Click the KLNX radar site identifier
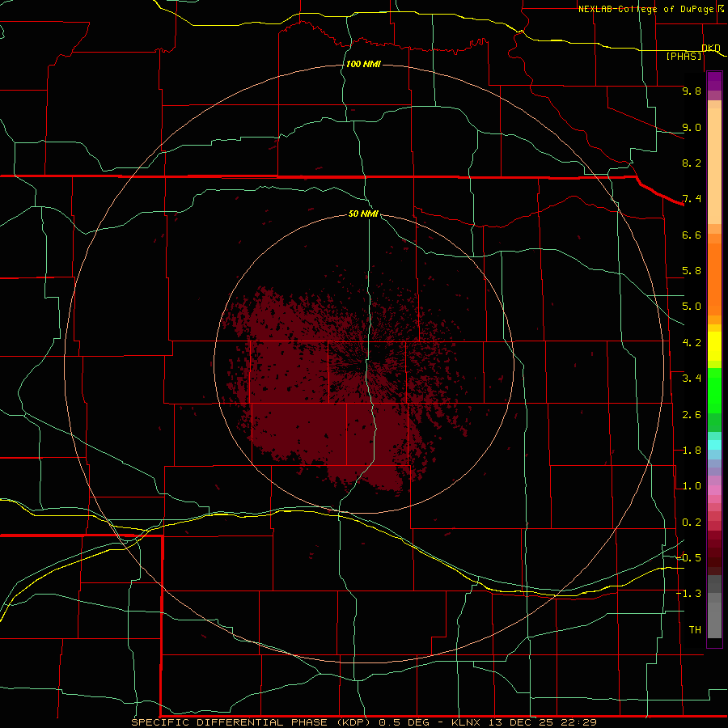Image resolution: width=728 pixels, height=728 pixels. [466, 722]
